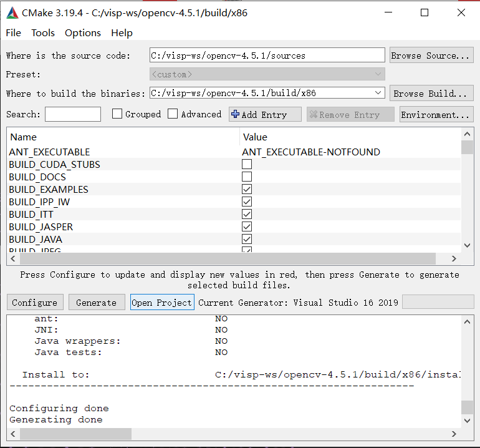Click the source code path field
This screenshot has width=480, height=448.
pos(267,55)
